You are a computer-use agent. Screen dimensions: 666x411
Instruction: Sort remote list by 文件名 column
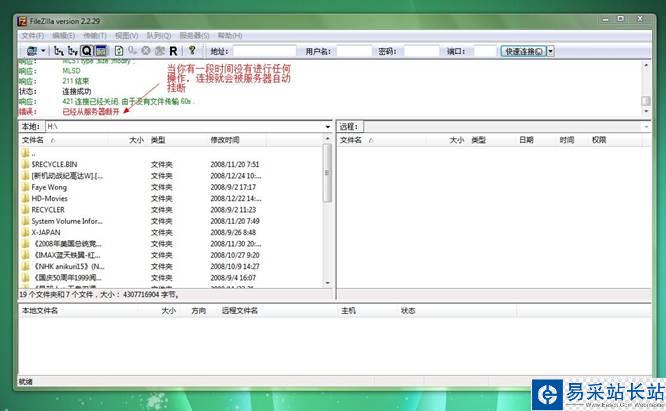[381, 140]
